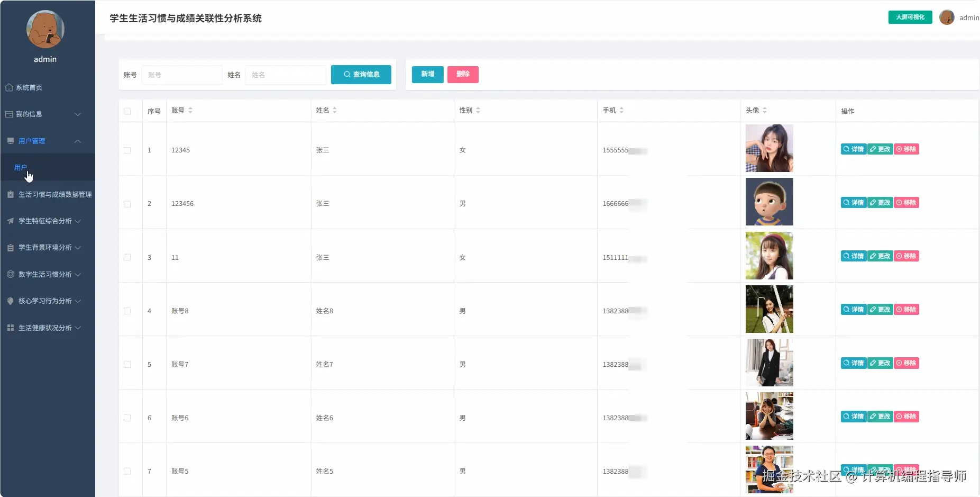
Task: Check the row for account 123456
Action: coord(127,204)
